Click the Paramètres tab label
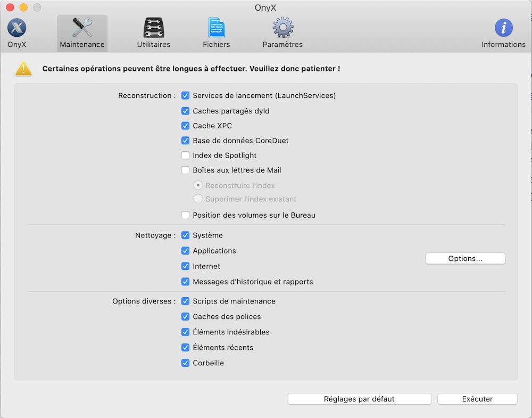 click(282, 45)
